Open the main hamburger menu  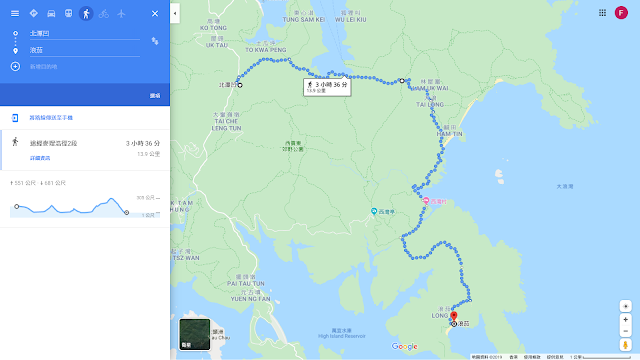tap(15, 13)
